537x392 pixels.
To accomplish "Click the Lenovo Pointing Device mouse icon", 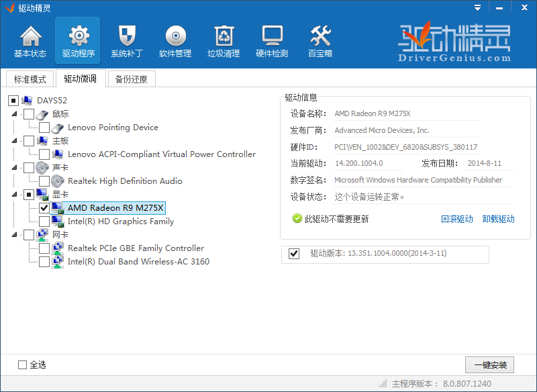I will point(58,128).
